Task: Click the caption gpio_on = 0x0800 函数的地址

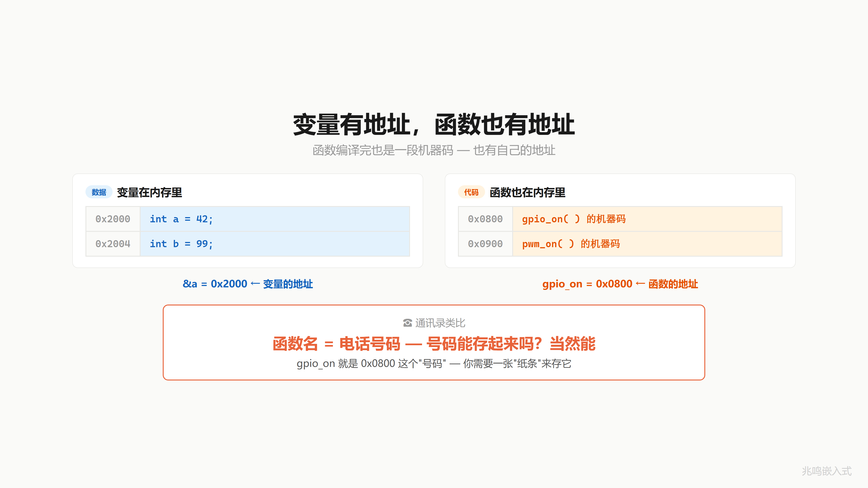Action: click(x=620, y=284)
